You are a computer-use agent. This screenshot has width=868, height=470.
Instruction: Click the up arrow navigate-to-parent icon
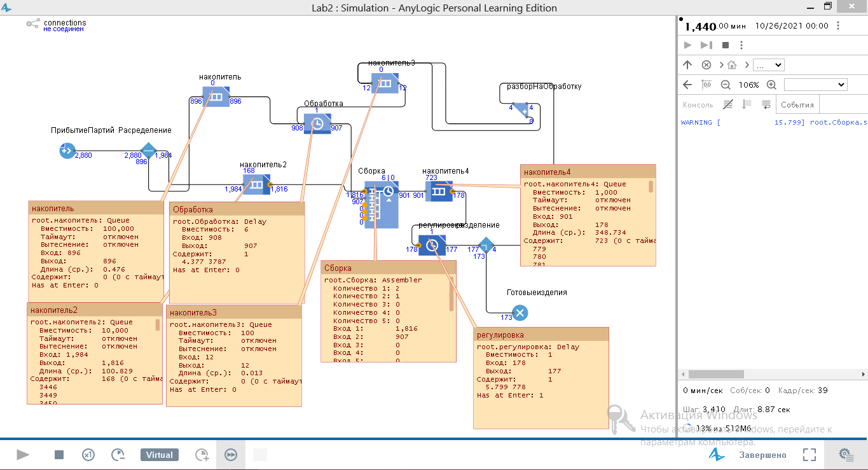coord(687,65)
